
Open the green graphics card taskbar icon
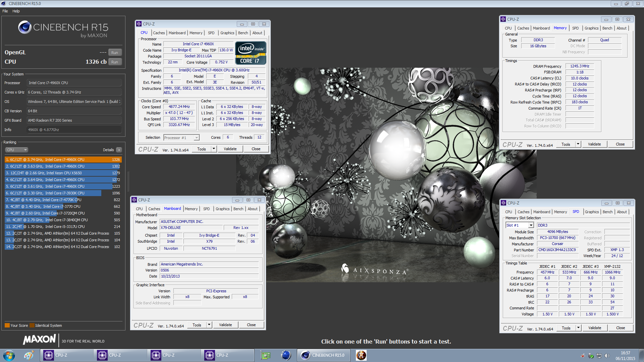[x=265, y=355]
